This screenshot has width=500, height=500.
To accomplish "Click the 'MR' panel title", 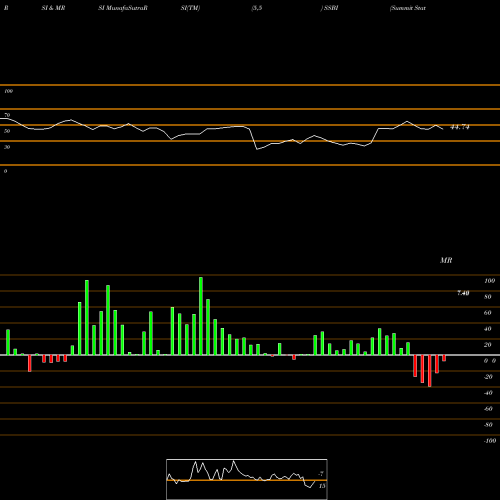I will coord(446,260).
